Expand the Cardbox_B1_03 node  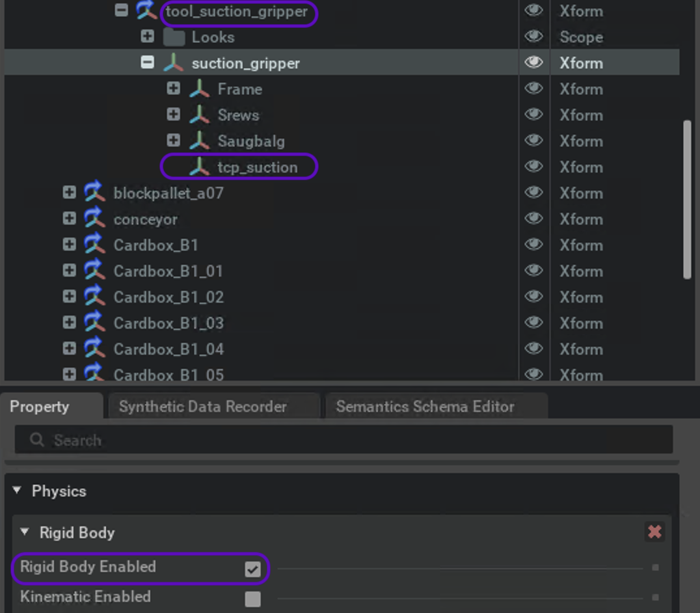click(x=70, y=323)
